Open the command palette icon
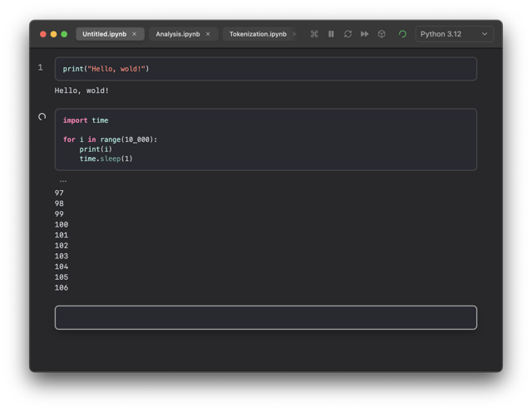532x411 pixels. pos(314,34)
